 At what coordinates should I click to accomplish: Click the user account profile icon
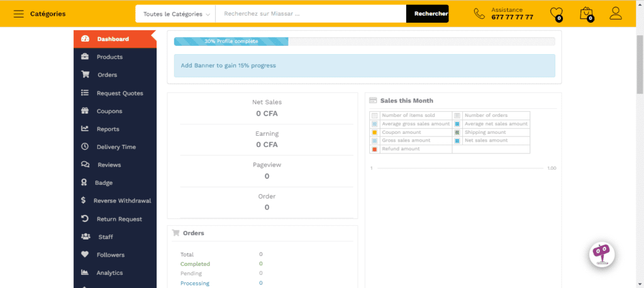616,13
